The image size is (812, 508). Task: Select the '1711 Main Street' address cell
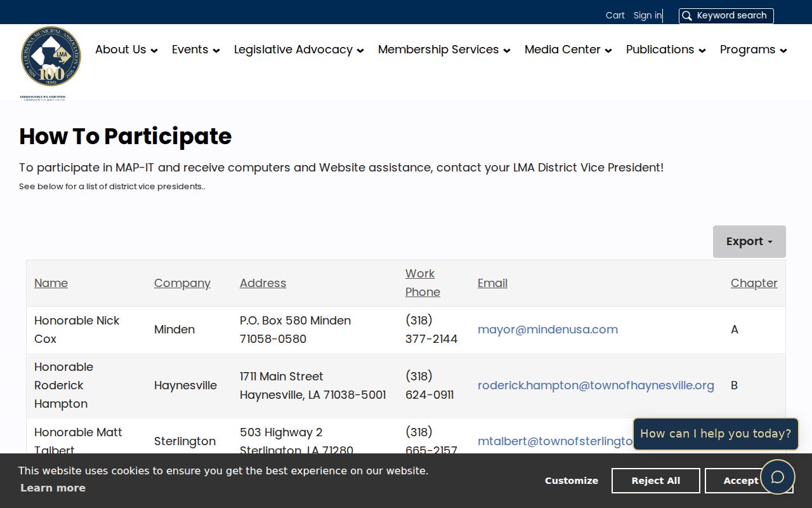click(315, 385)
